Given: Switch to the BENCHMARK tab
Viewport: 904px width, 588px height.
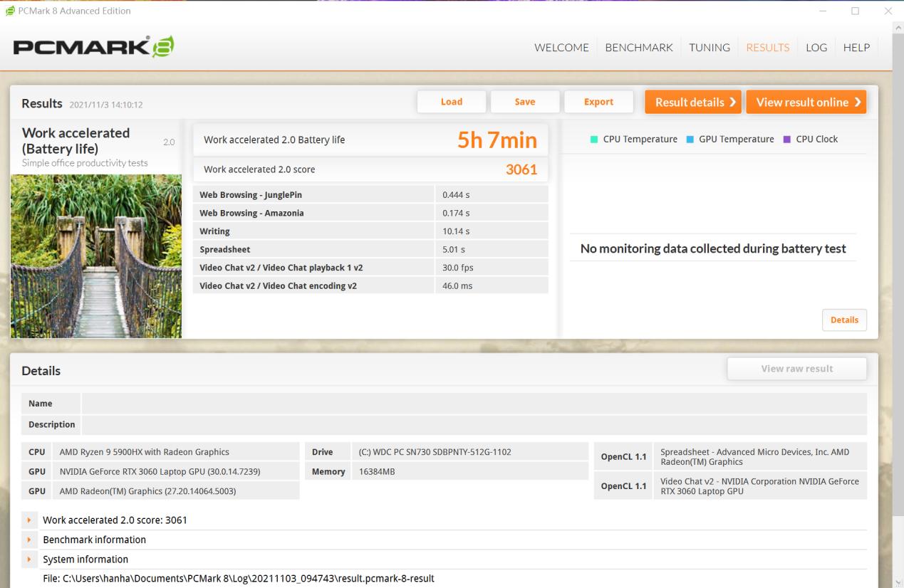Looking at the screenshot, I should coord(639,48).
